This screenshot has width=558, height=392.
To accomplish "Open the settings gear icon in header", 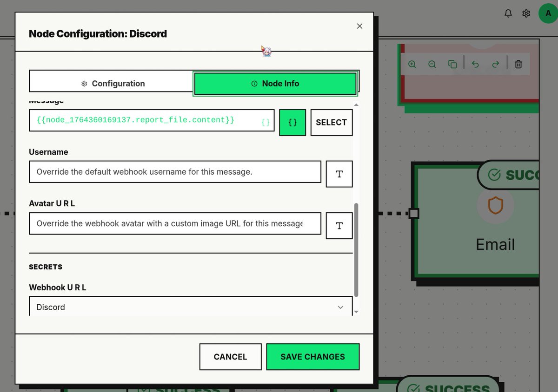I will 526,13.
